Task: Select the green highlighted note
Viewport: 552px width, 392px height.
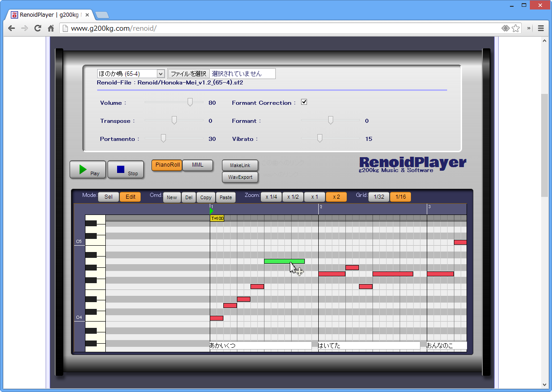Action: [x=284, y=261]
